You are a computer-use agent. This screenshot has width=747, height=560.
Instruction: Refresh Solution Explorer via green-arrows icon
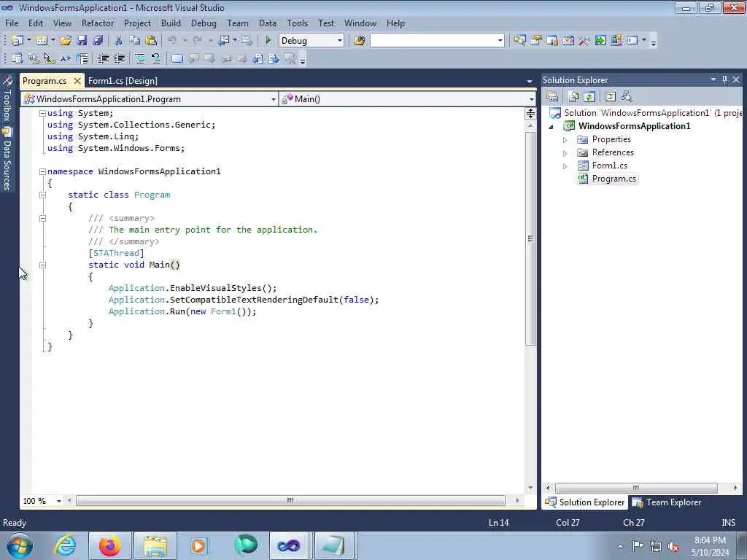tap(589, 97)
